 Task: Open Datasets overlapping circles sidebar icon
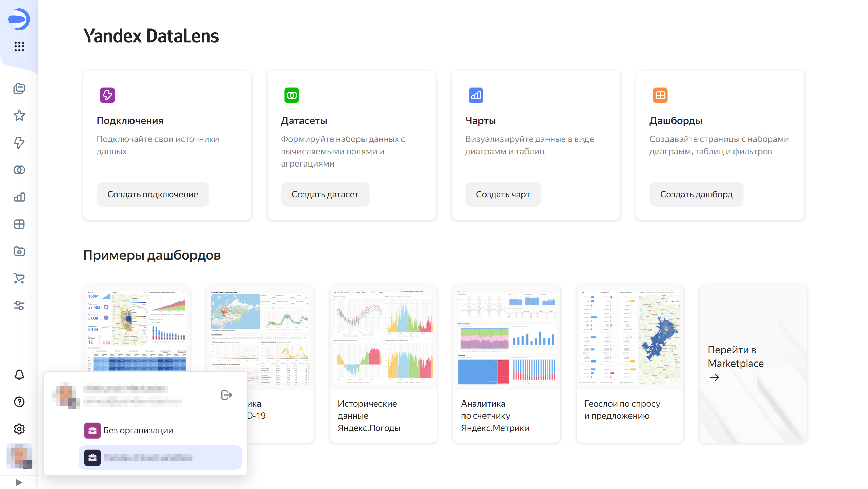(19, 170)
